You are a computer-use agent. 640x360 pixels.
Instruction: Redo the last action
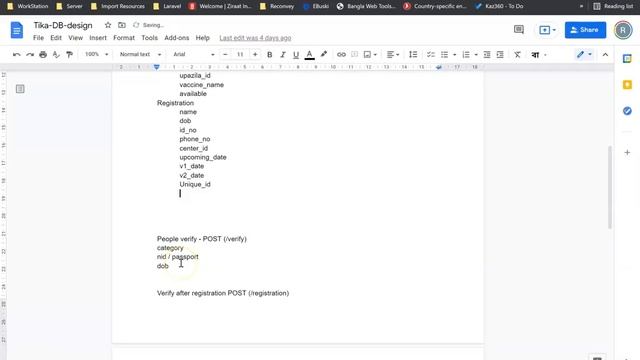(x=30, y=55)
